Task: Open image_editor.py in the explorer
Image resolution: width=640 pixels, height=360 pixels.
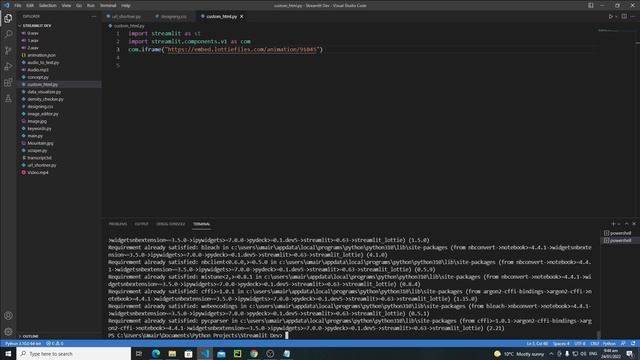Action: click(x=43, y=114)
